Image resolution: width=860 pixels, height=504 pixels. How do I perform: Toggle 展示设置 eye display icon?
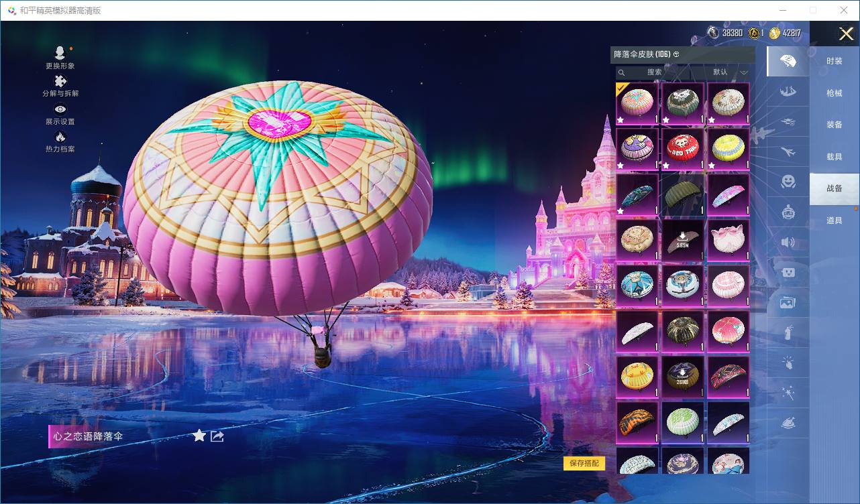point(60,110)
